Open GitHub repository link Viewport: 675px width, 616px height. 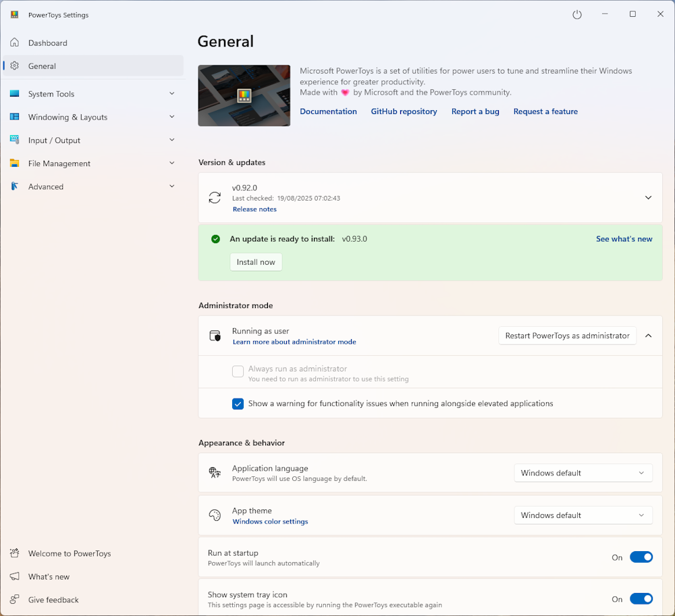click(x=404, y=111)
